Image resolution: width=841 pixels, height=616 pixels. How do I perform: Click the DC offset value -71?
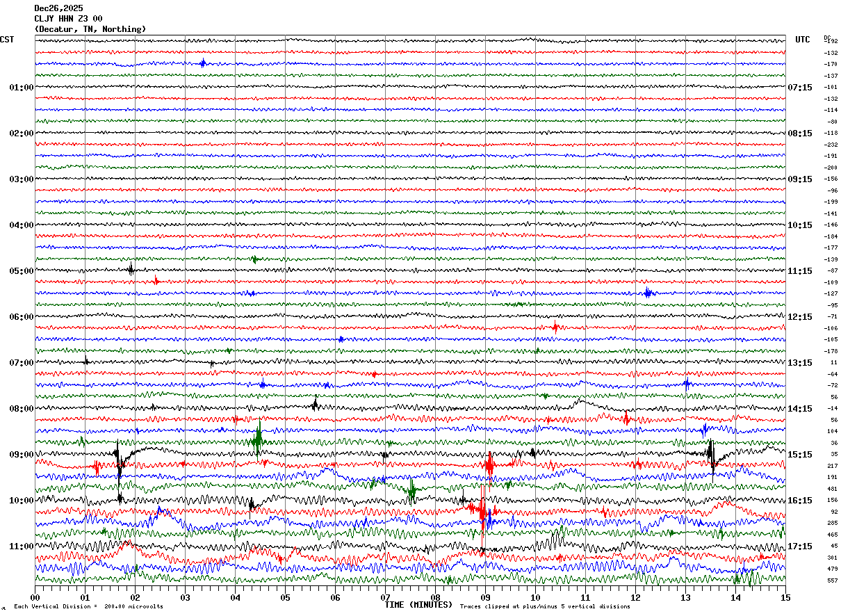point(832,317)
